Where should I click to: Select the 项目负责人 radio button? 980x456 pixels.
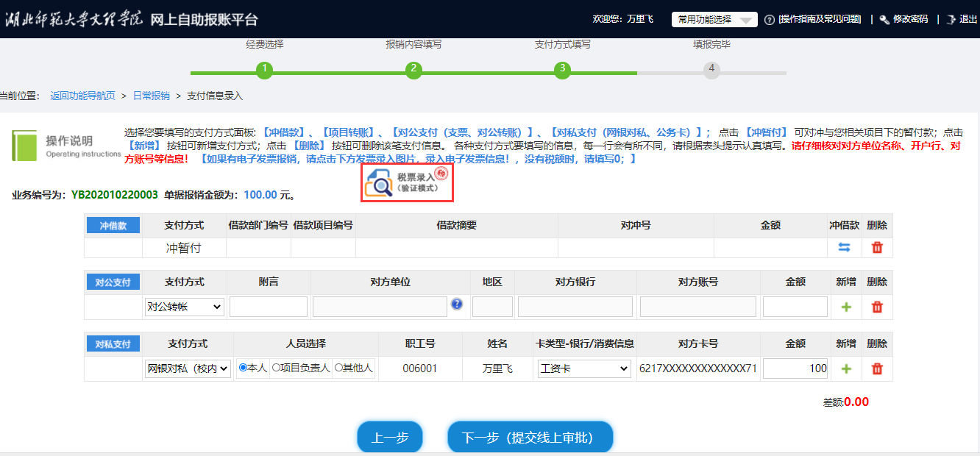pos(277,368)
